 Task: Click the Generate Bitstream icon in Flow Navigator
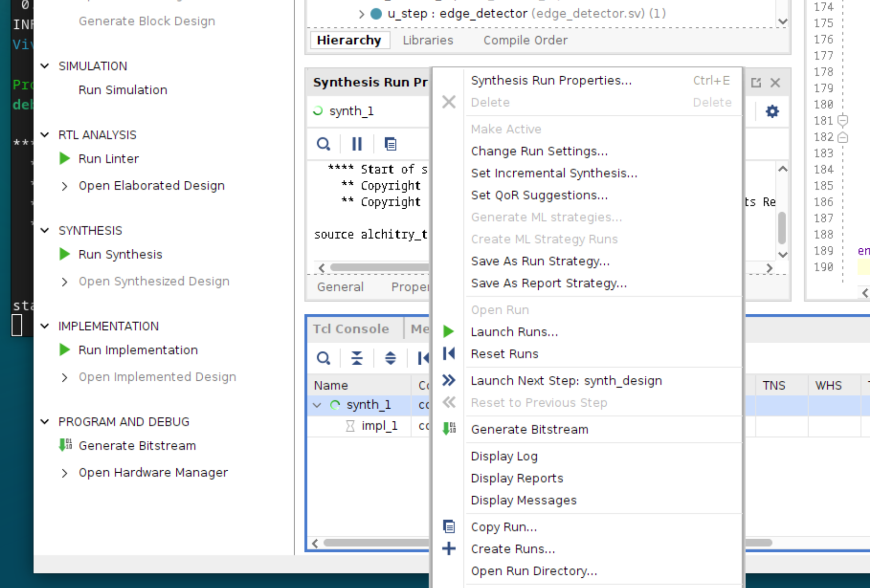66,445
